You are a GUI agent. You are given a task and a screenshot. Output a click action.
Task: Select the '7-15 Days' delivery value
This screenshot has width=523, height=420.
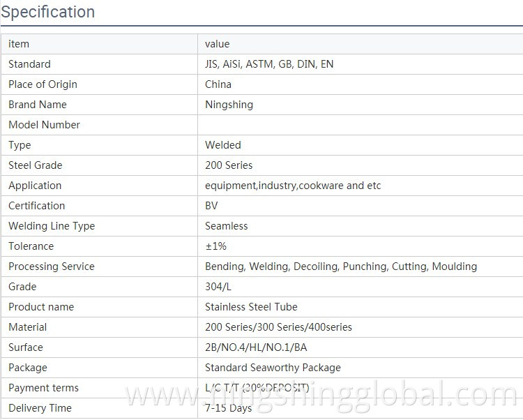pyautogui.click(x=228, y=408)
